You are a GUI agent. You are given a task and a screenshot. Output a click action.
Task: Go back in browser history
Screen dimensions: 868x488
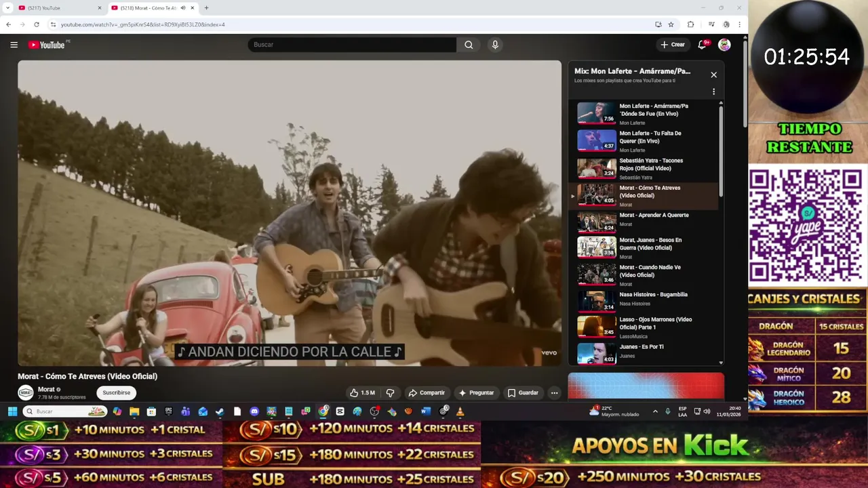(8, 24)
